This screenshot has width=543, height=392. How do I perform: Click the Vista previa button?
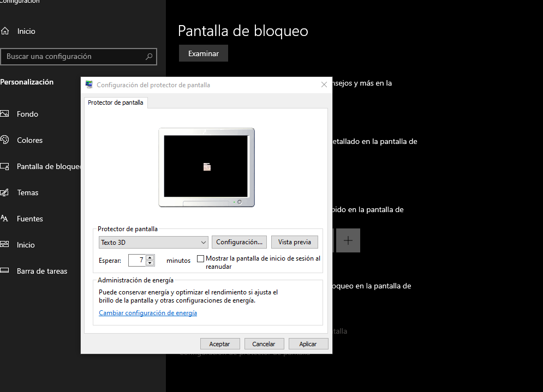[294, 242]
